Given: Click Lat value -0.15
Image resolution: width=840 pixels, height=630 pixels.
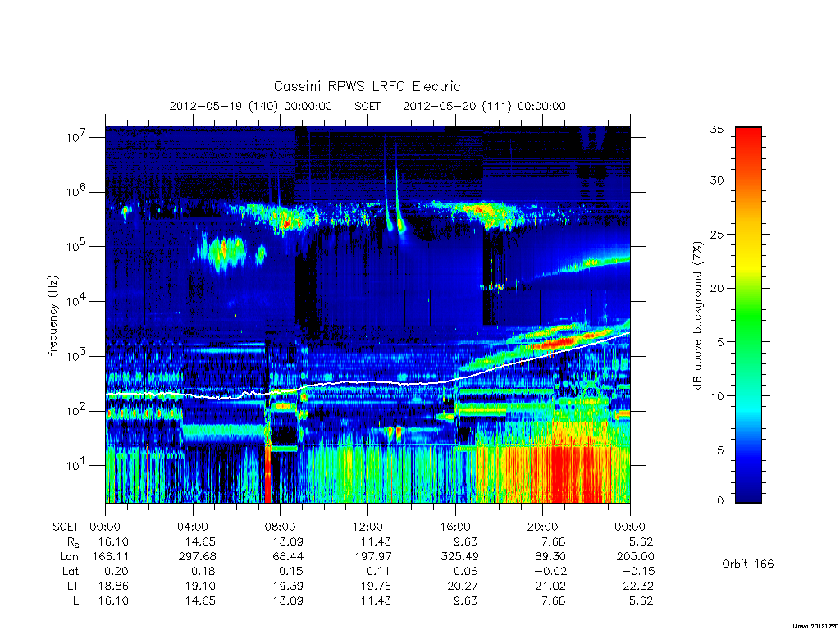Looking at the screenshot, I should click(x=638, y=571).
